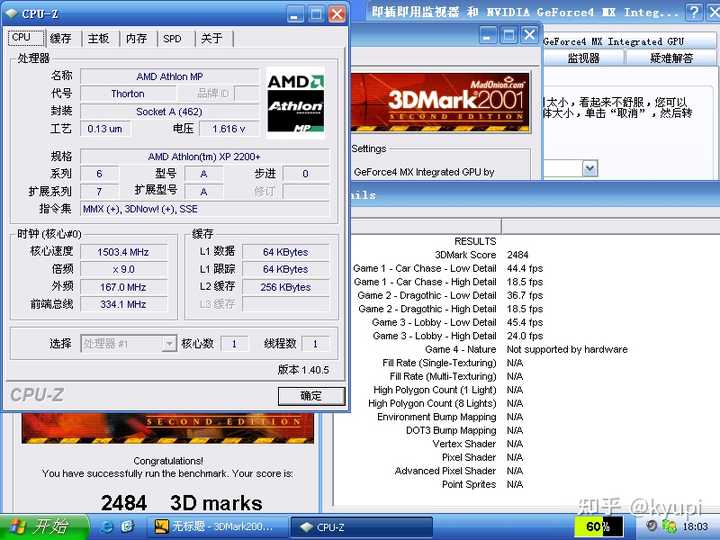
Task: Click Game 2 Dragothic High Detail result
Action: pyautogui.click(x=450, y=309)
